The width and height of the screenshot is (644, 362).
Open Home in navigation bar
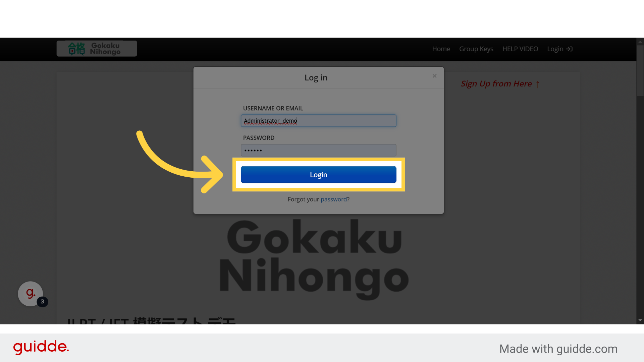coord(441,49)
